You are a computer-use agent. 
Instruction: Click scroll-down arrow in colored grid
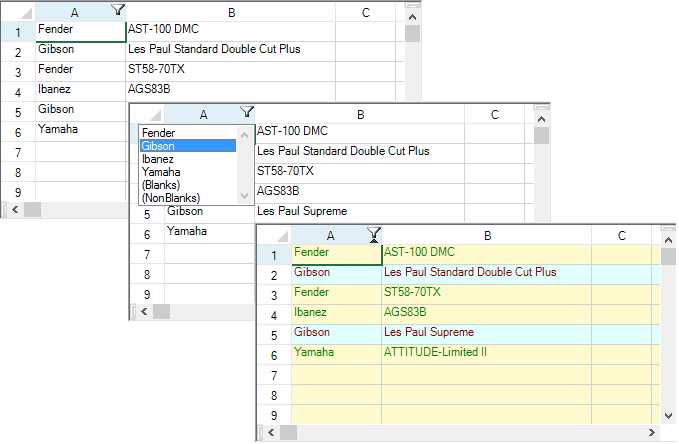pyautogui.click(x=668, y=414)
